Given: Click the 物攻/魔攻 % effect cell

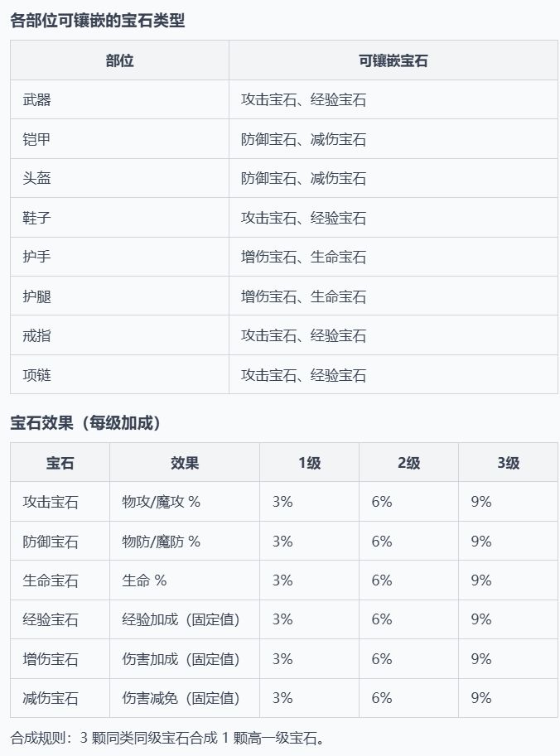Looking at the screenshot, I should pos(161,502).
